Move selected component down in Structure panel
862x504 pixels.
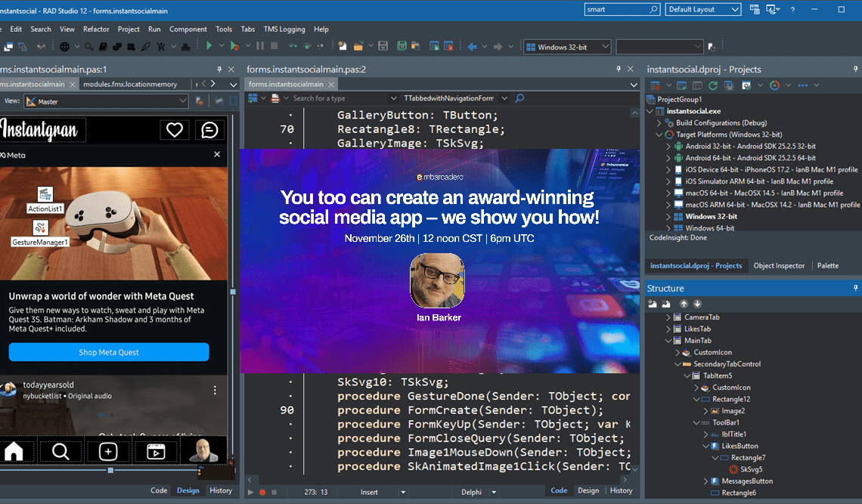697,304
